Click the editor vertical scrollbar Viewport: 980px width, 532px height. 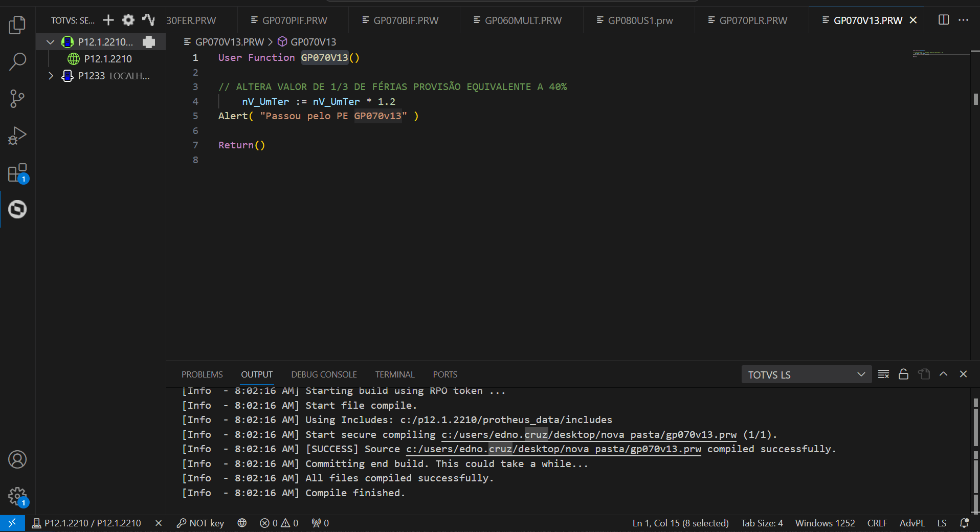(x=976, y=99)
